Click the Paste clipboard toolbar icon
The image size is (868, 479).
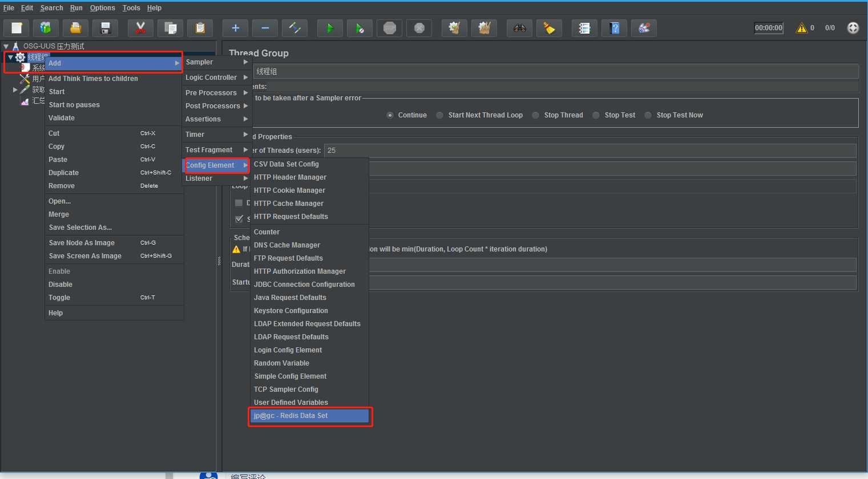pos(200,28)
